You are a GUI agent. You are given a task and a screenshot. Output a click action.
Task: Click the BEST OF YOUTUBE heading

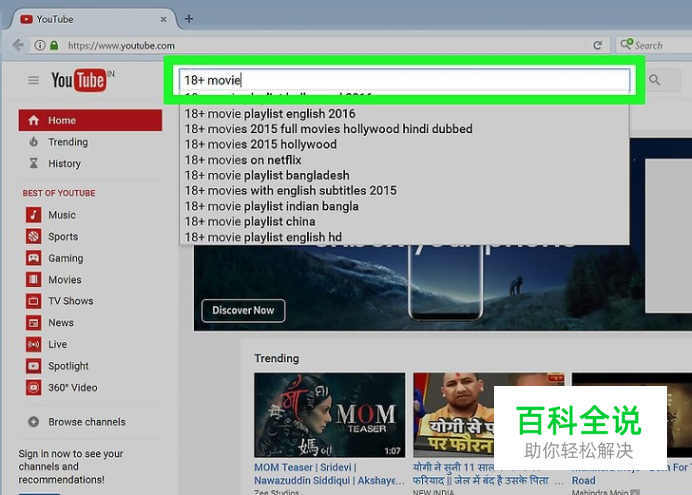[x=59, y=193]
